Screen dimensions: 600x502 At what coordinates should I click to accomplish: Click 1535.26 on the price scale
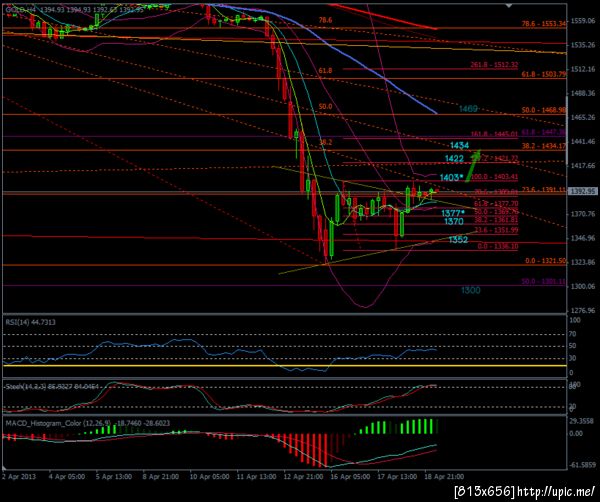pyautogui.click(x=581, y=45)
